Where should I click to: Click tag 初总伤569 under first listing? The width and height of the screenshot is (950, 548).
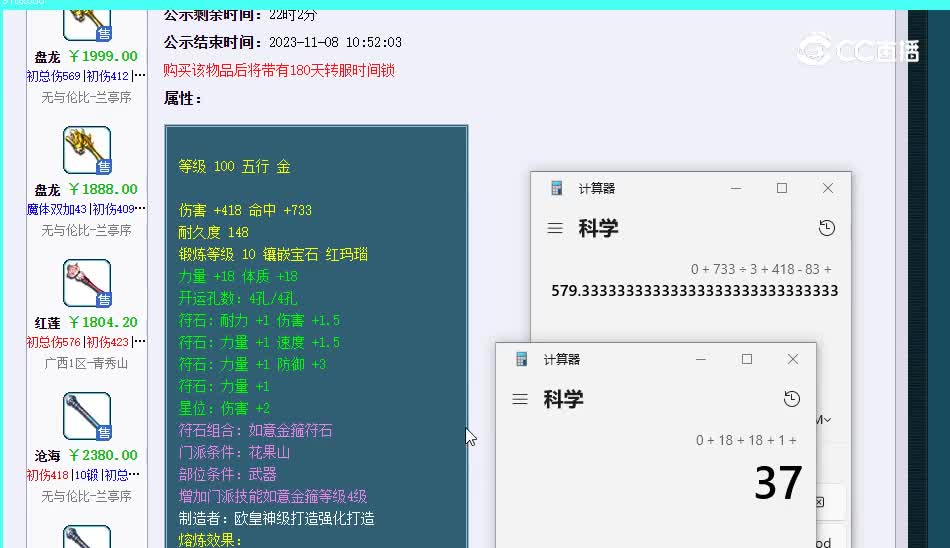tap(53, 76)
